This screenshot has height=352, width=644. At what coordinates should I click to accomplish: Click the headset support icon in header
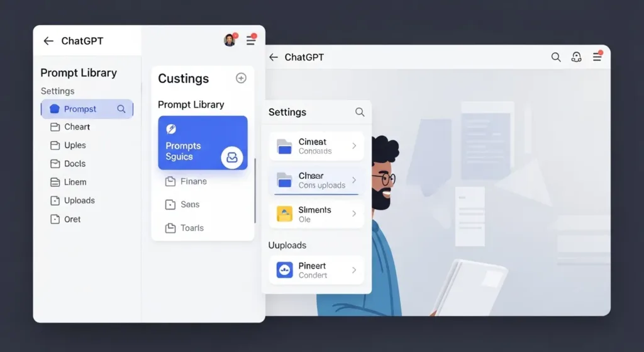576,57
